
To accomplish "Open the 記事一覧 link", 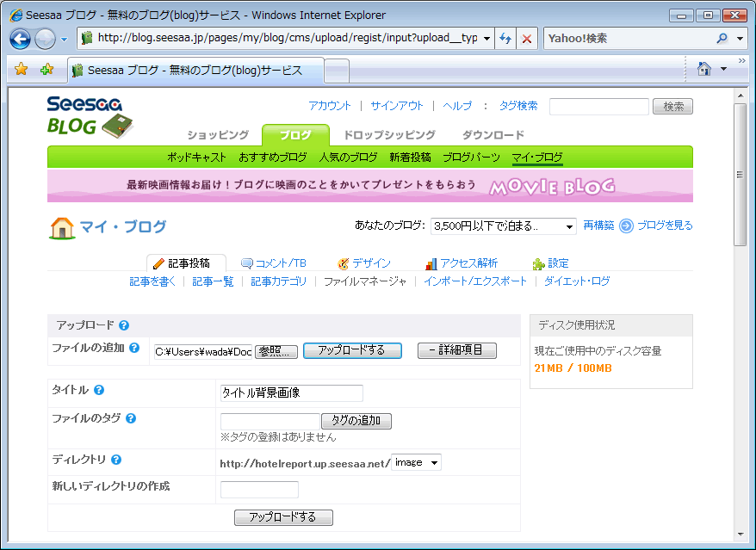I will click(x=213, y=281).
